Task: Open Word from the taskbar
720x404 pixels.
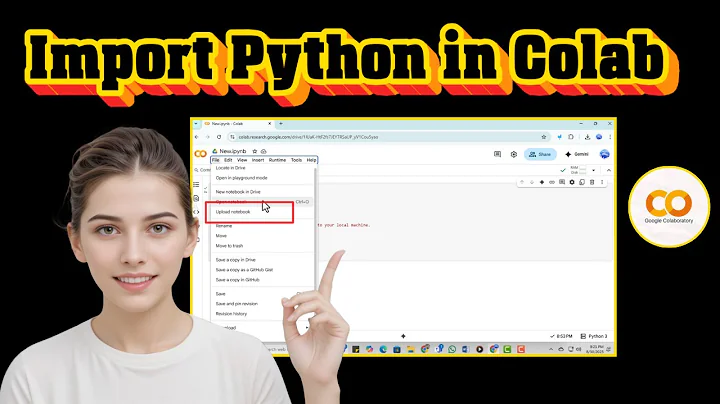Action: [x=466, y=349]
